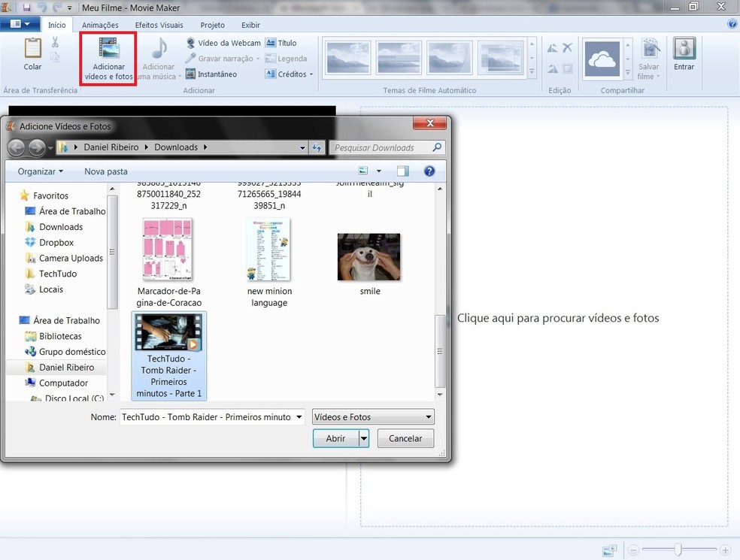
Task: Toggle the preview pane button
Action: [x=403, y=171]
